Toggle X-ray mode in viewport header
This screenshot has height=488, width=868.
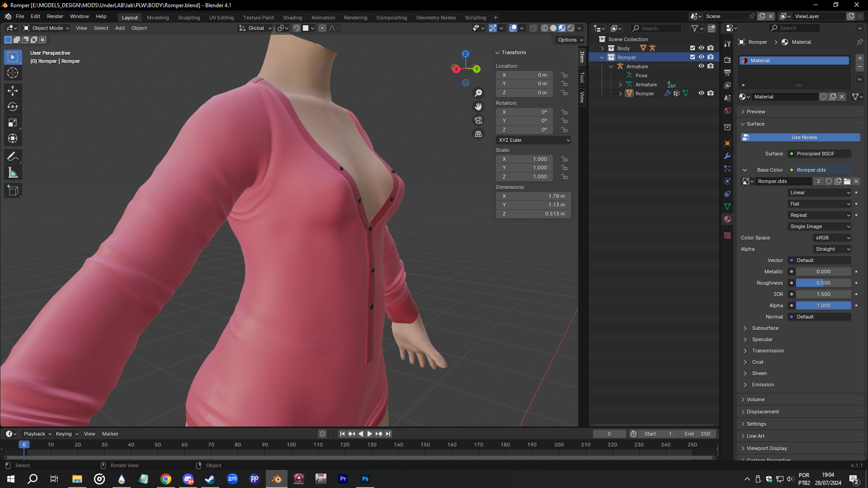click(534, 28)
